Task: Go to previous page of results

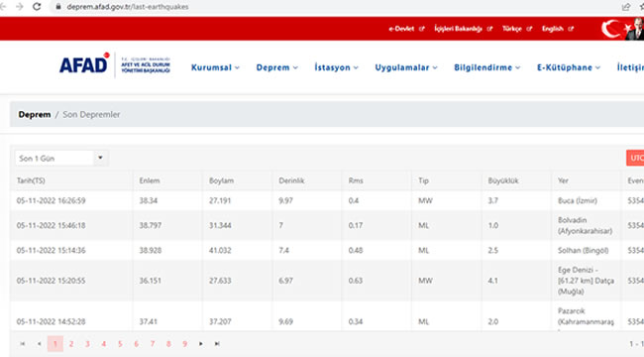Action: pos(39,344)
